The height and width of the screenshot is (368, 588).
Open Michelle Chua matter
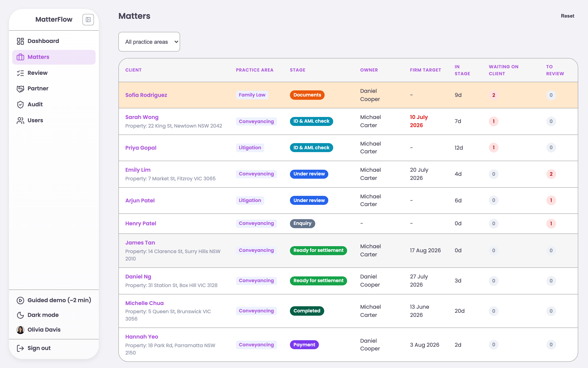[144, 303]
